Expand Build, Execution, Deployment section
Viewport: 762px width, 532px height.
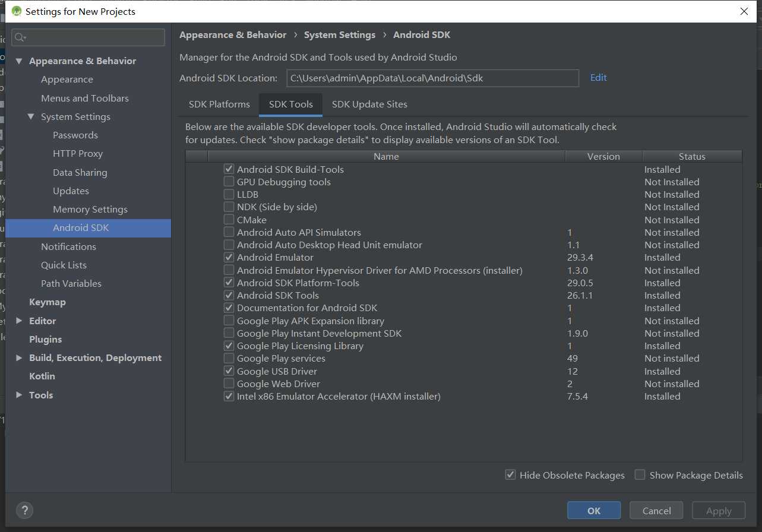tap(19, 357)
